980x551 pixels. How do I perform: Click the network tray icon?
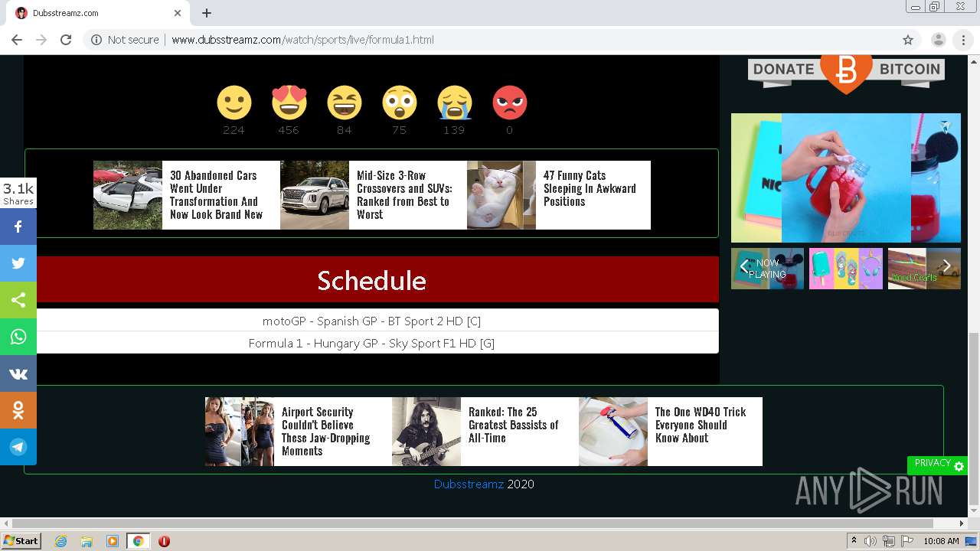(888, 541)
